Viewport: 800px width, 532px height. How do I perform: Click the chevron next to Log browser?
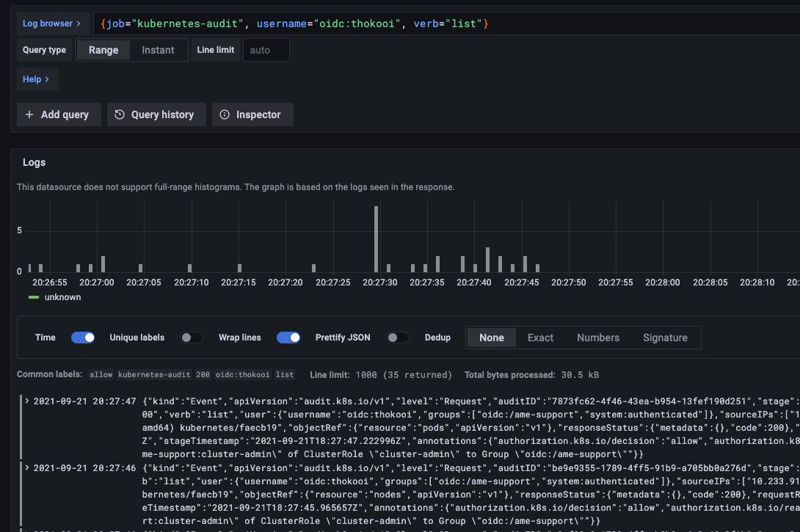pyautogui.click(x=78, y=23)
